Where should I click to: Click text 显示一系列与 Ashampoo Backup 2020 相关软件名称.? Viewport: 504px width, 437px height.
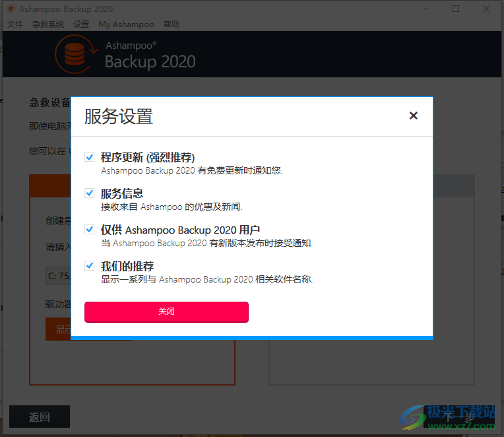coord(206,279)
